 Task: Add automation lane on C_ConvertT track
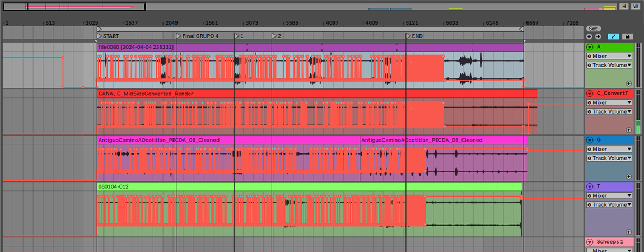pyautogui.click(x=628, y=129)
